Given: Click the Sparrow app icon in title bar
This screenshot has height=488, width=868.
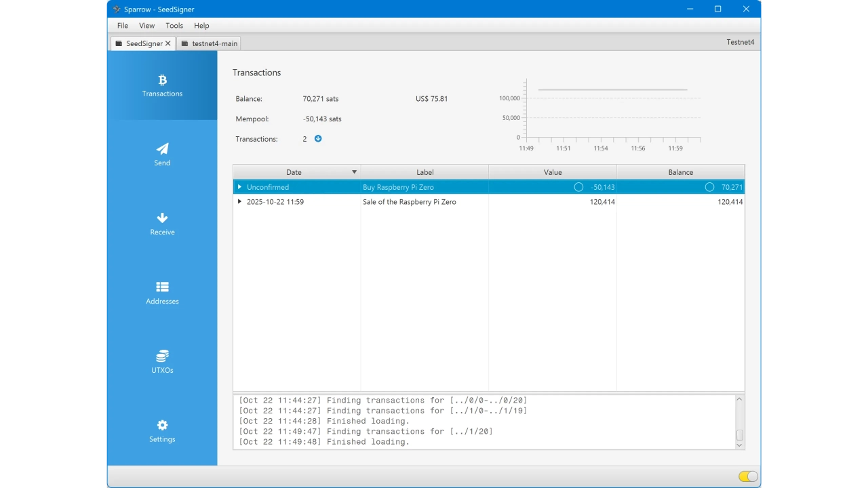Looking at the screenshot, I should click(117, 9).
